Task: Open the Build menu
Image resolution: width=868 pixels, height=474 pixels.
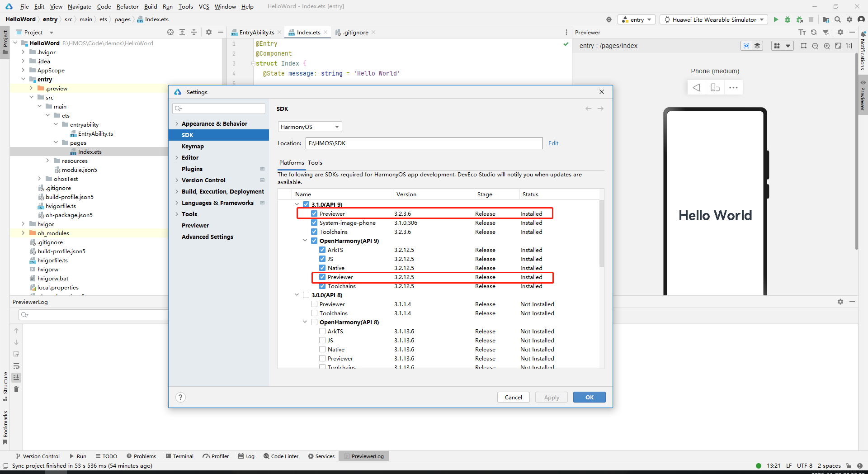Action: tap(151, 6)
